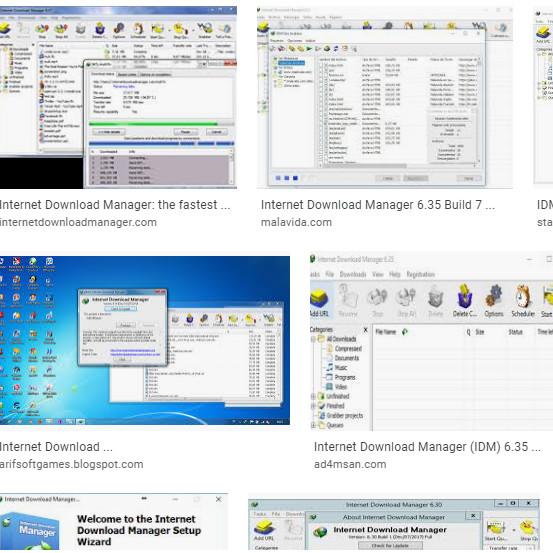Close Categories panel X in ad4msan thumbnail
The height and width of the screenshot is (553, 553).
(x=365, y=330)
